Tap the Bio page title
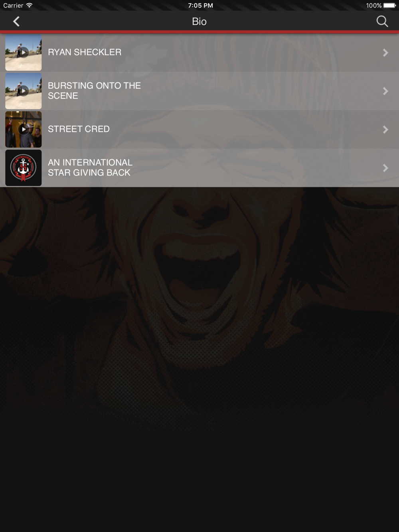 coord(199,22)
